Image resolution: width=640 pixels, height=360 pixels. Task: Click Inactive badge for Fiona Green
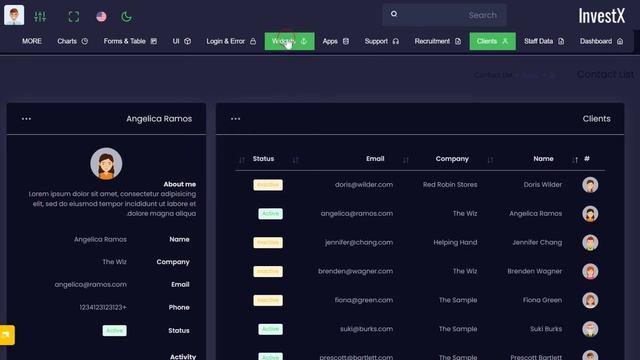[268, 300]
